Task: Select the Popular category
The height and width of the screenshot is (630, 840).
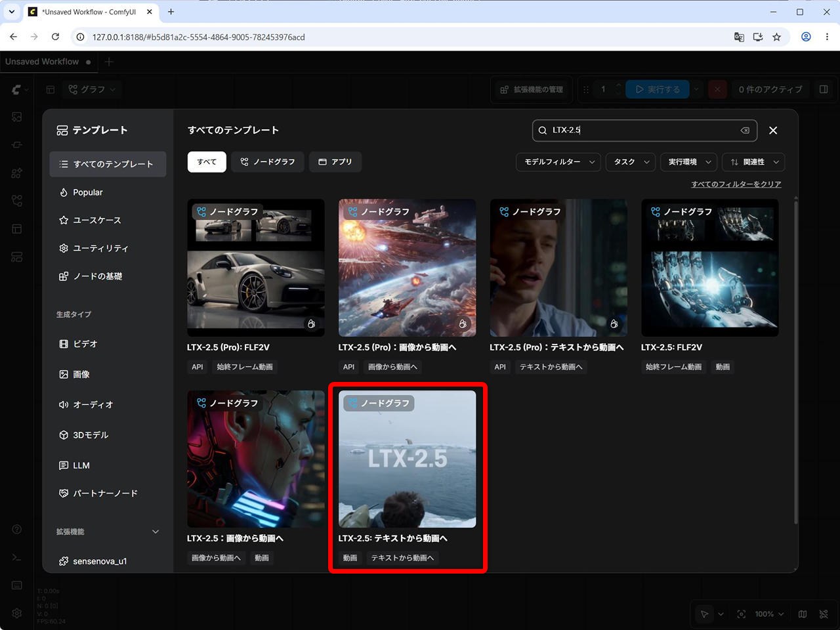Action: pyautogui.click(x=108, y=192)
